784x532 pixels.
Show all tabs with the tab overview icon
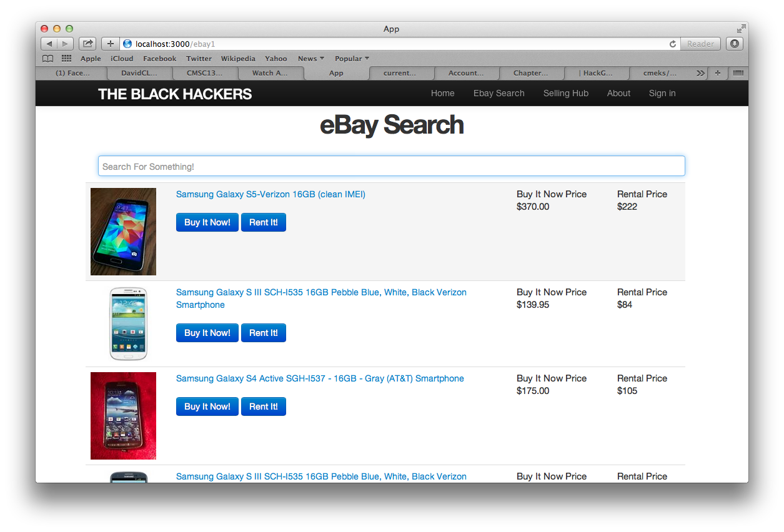pyautogui.click(x=738, y=73)
